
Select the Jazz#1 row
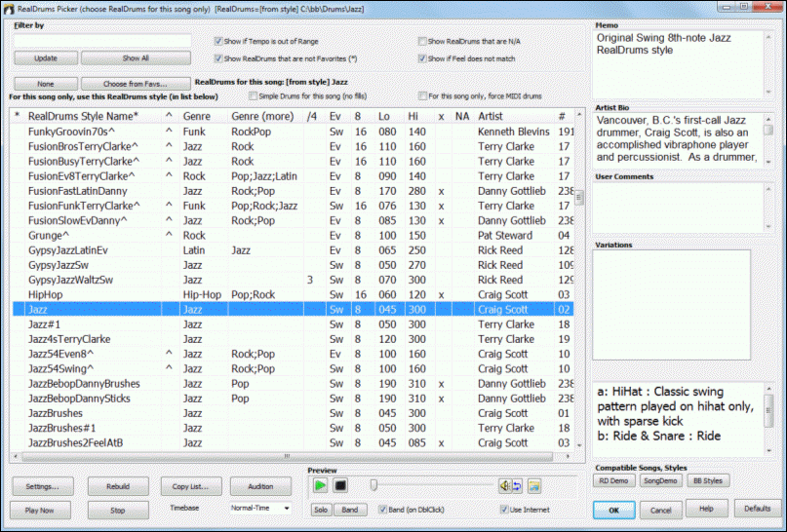[293, 324]
